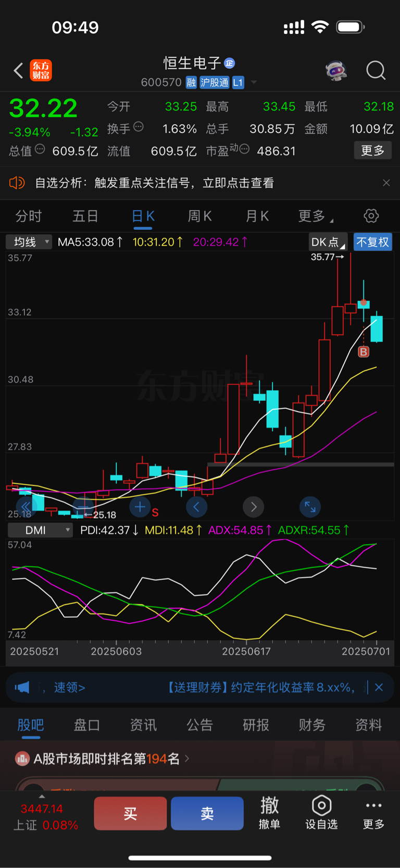400x868 pixels.
Task: Tap 速领> promo link
Action: 69,688
